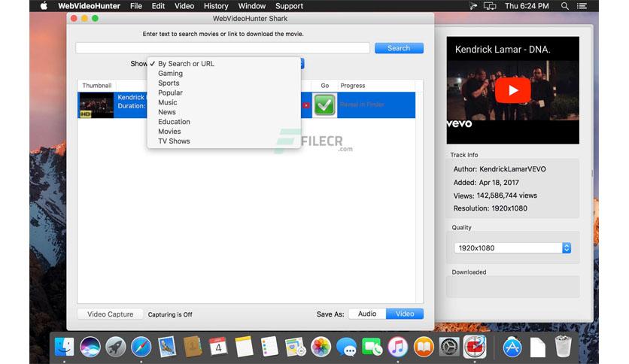Open iTunes music icon in dock
This screenshot has height=364, width=629.
pyautogui.click(x=398, y=347)
